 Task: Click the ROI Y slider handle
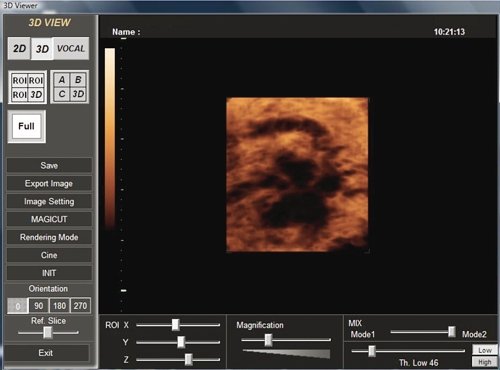coord(181,342)
